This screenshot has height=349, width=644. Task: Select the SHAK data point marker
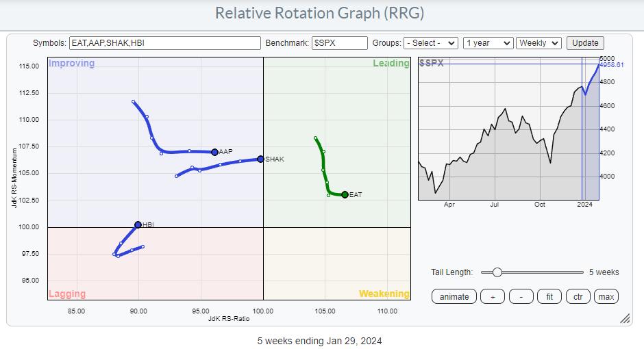(x=260, y=159)
